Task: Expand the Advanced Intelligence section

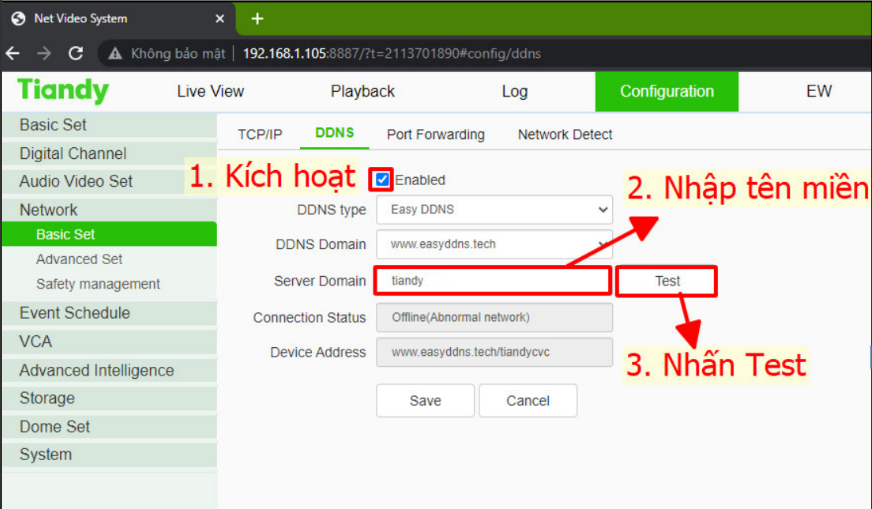Action: point(110,370)
